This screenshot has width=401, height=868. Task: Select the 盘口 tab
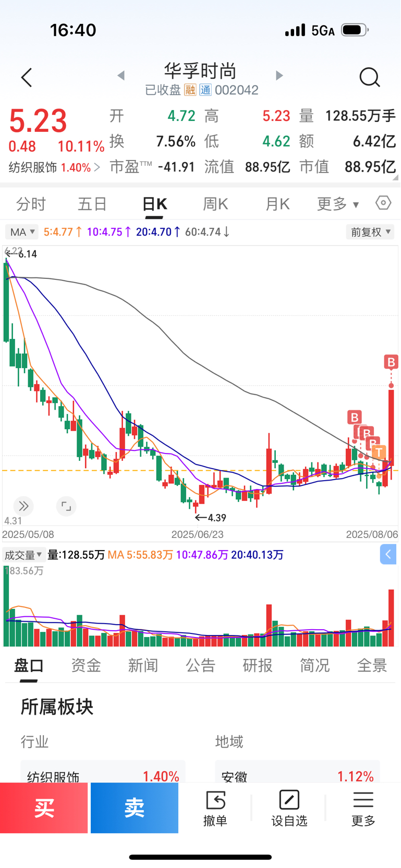click(29, 665)
